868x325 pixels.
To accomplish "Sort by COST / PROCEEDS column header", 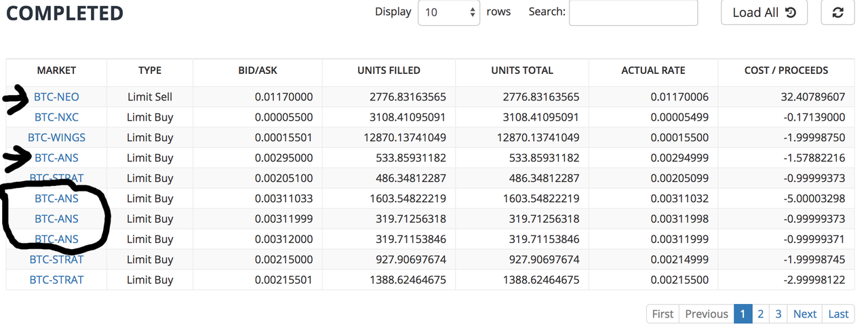I will [x=786, y=71].
